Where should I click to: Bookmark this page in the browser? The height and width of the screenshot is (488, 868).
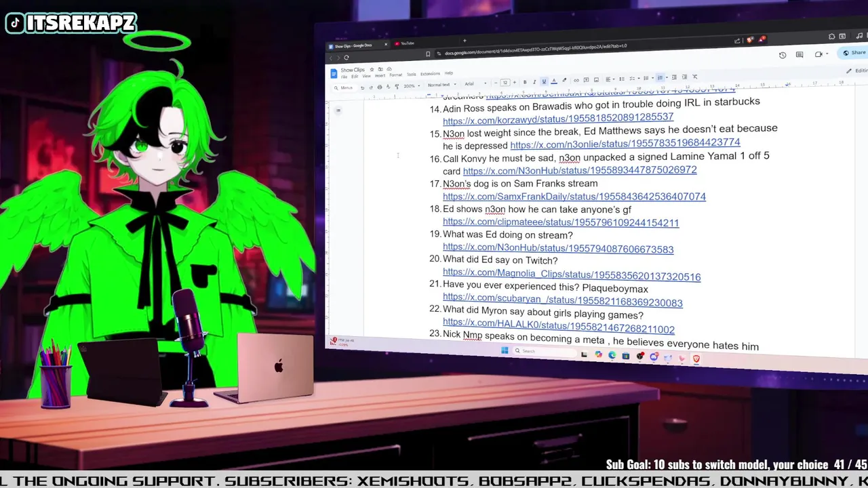tap(428, 54)
